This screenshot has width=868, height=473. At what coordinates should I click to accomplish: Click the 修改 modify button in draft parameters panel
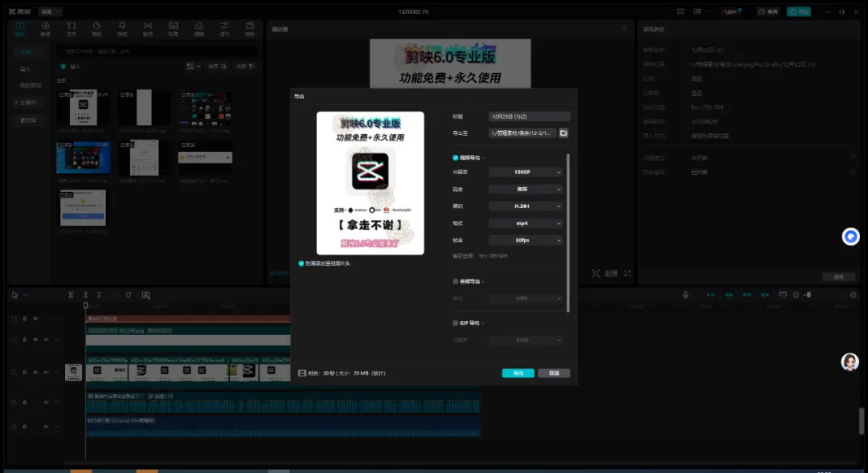click(x=838, y=276)
